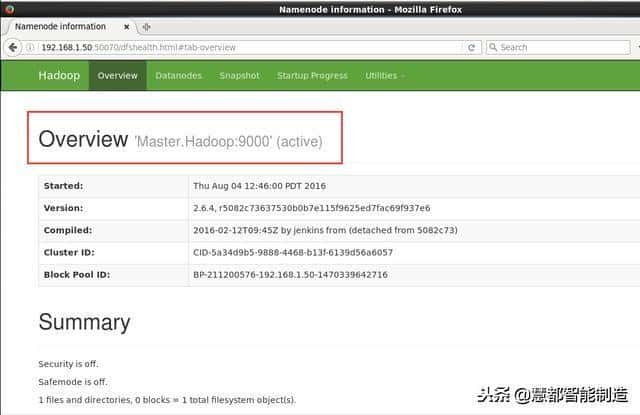The width and height of the screenshot is (640, 415).
Task: Expand the Utilities dropdown menu
Action: pos(385,75)
